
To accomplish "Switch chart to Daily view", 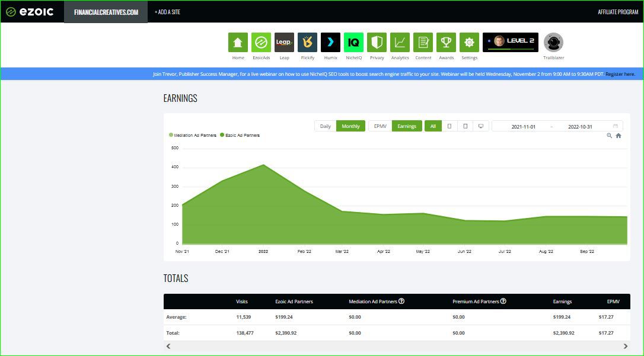I will pos(326,126).
